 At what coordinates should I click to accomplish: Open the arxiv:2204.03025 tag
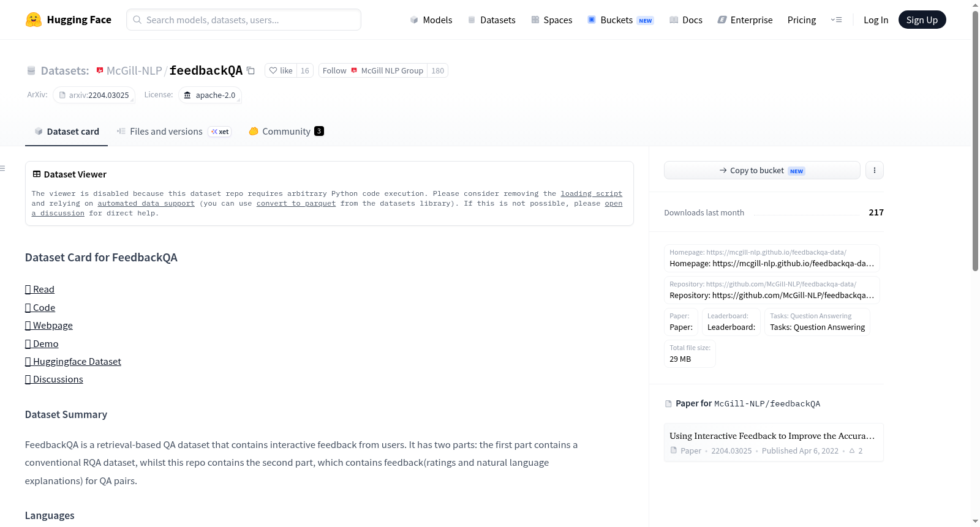tap(94, 95)
